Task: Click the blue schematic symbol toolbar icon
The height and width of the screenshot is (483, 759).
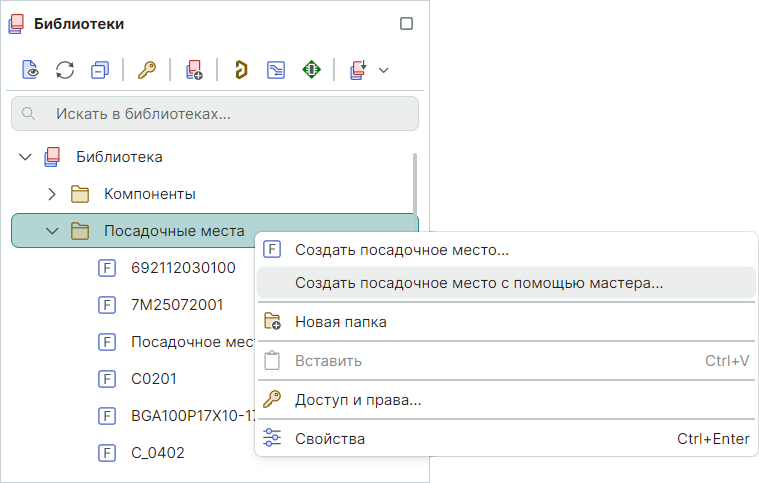Action: [275, 70]
